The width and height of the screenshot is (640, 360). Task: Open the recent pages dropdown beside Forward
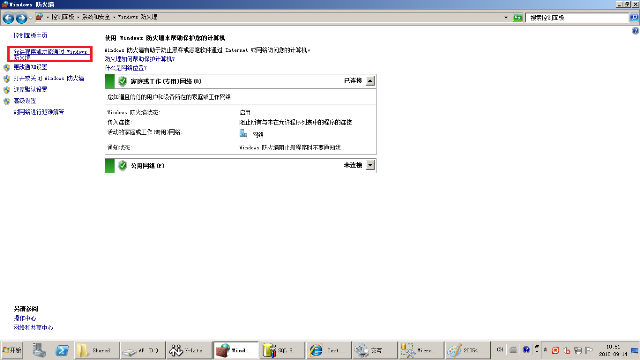point(30,18)
